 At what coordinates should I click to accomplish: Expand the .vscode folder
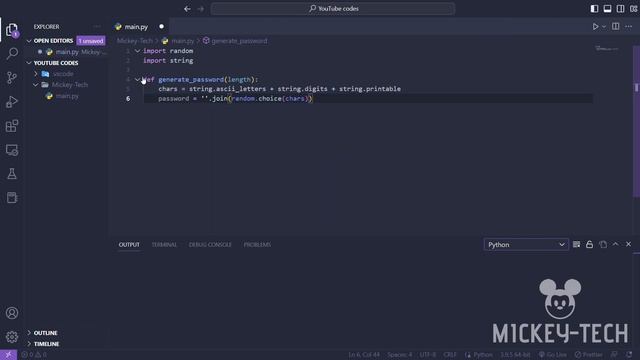click(x=36, y=74)
